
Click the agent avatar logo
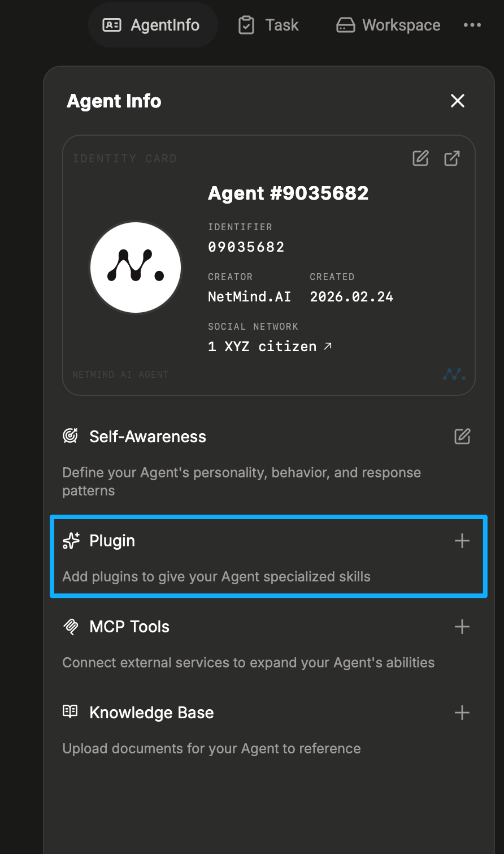click(x=136, y=267)
